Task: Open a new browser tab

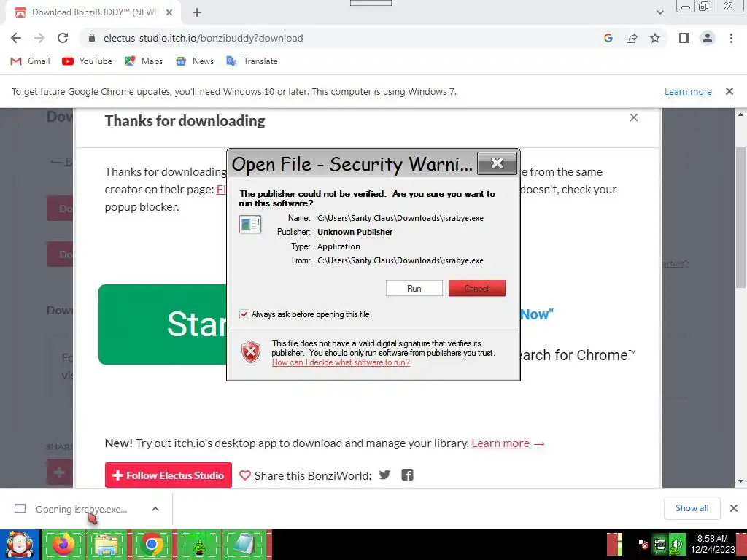Action: pyautogui.click(x=197, y=12)
